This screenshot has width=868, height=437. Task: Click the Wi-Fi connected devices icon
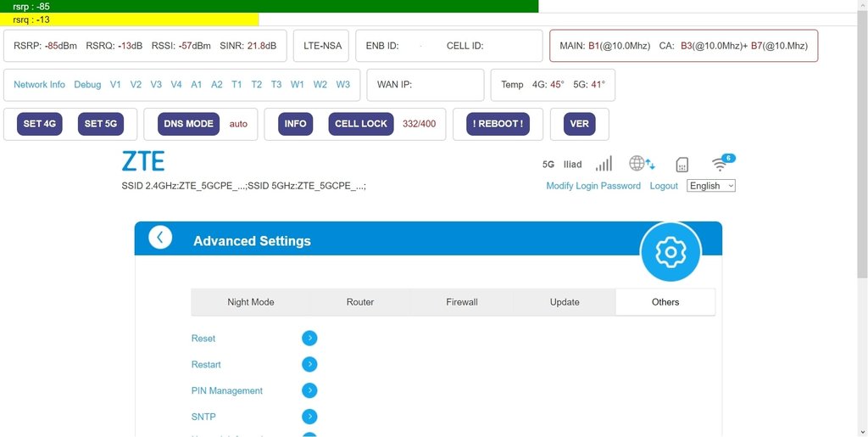(x=721, y=164)
